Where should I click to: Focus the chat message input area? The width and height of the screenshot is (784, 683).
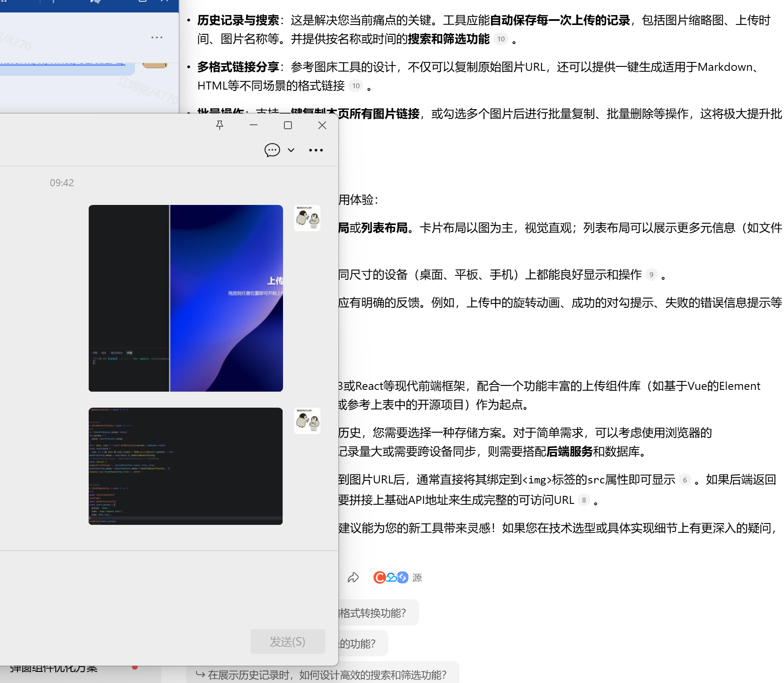tap(169, 588)
